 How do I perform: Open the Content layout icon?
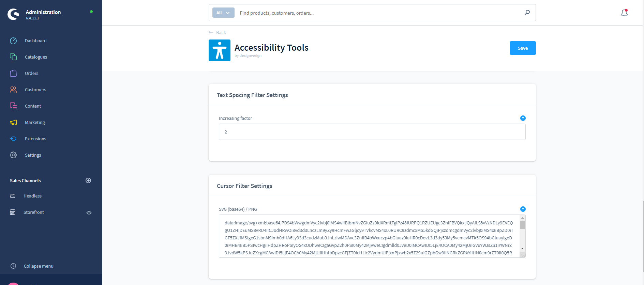(13, 106)
